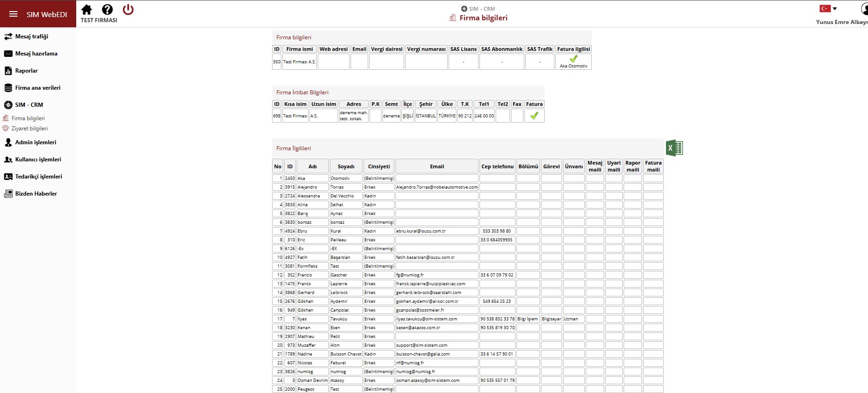Open the Turkish flag language dropdown

coord(828,8)
